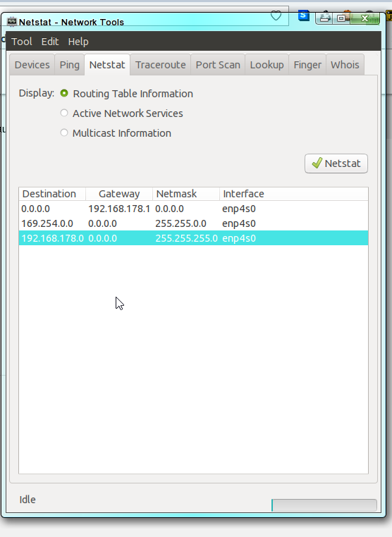Select the 192.168.178.0 highlighted row
Viewport: 392px width, 537px height.
click(194, 238)
